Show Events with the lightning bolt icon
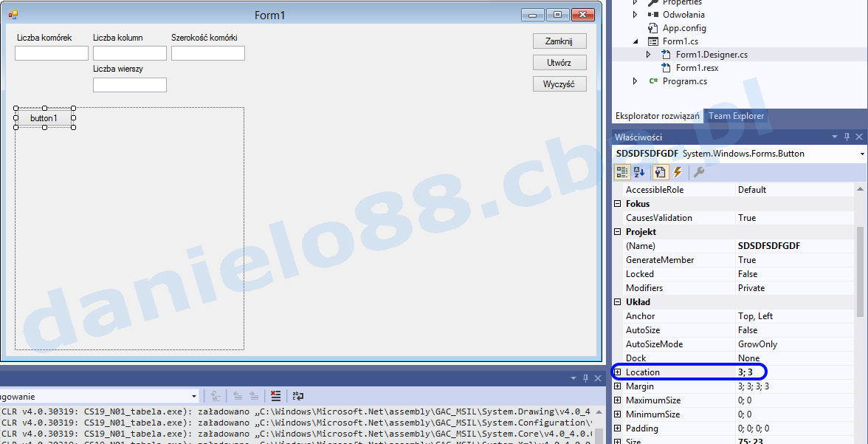Image resolution: width=868 pixels, height=444 pixels. point(678,172)
